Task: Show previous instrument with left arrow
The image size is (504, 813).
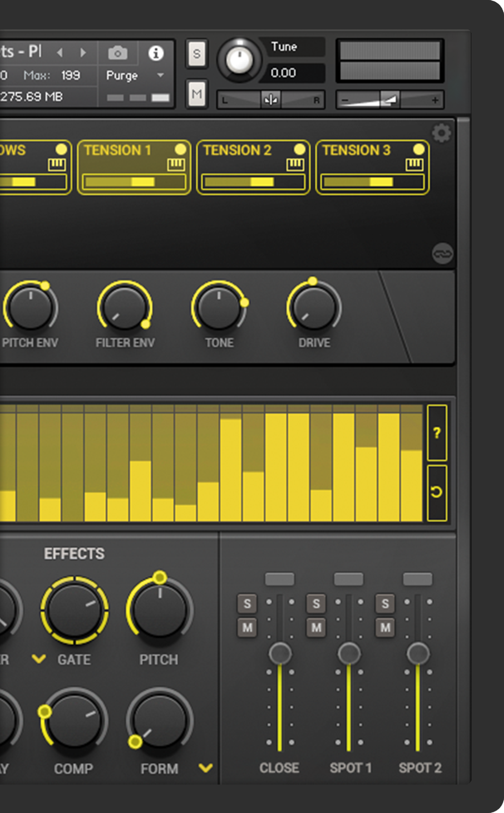Action: coord(60,53)
